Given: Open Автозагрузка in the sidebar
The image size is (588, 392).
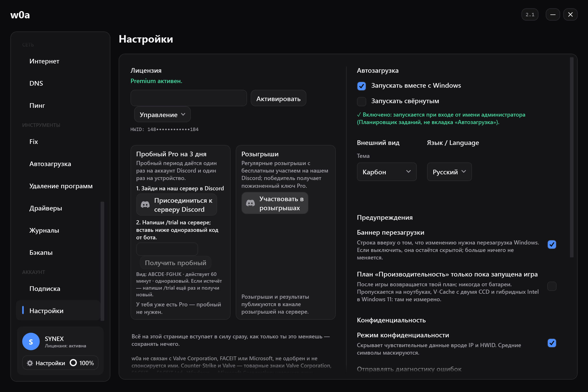Looking at the screenshot, I should (x=58, y=164).
